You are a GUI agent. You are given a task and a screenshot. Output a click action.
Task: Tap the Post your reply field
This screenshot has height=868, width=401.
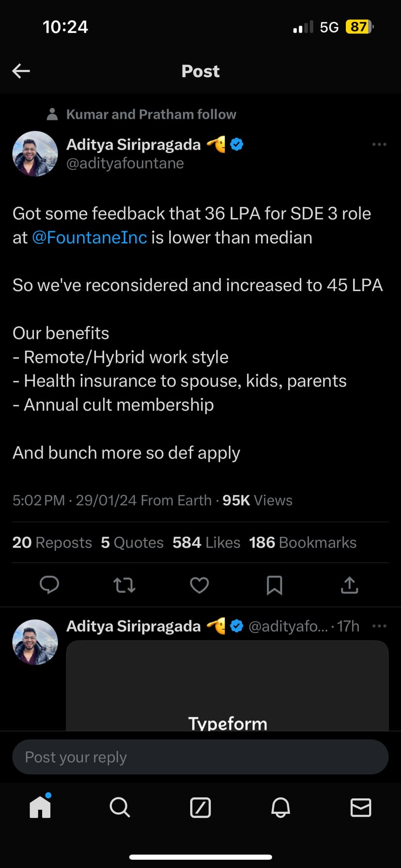[200, 757]
